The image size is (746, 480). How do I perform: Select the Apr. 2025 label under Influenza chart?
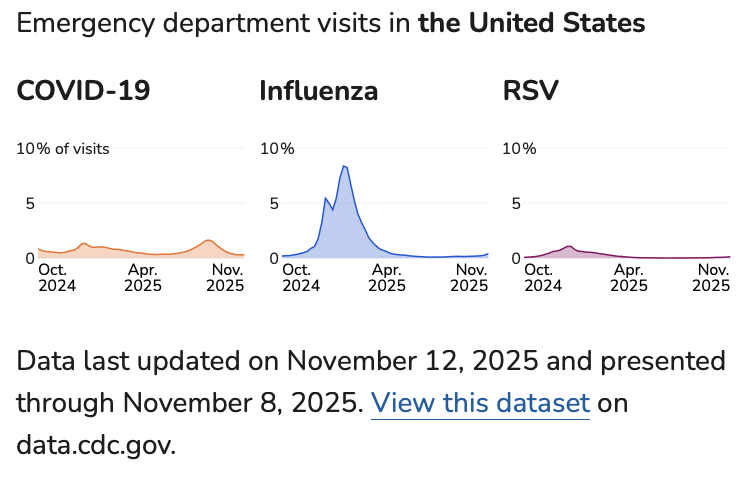pos(387,277)
